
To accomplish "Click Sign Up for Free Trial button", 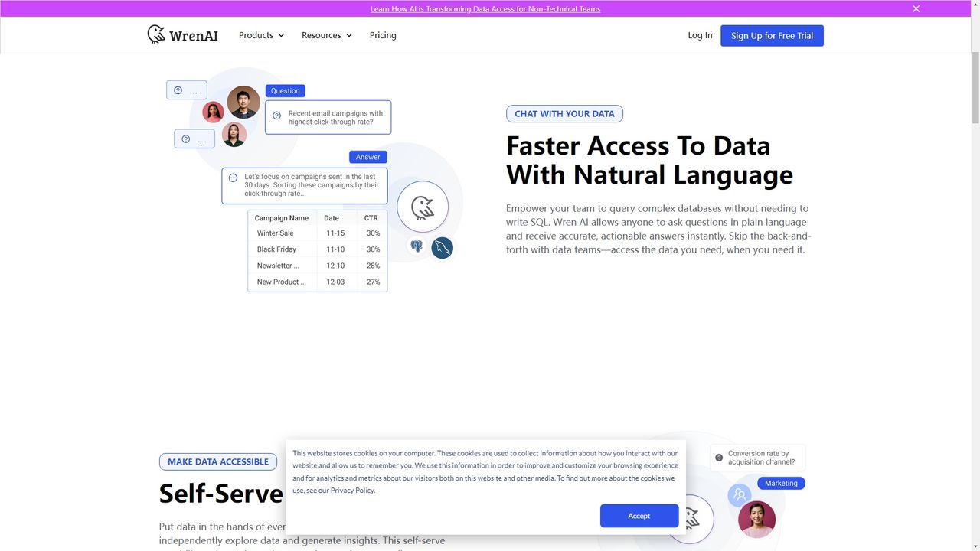I will 772,35.
